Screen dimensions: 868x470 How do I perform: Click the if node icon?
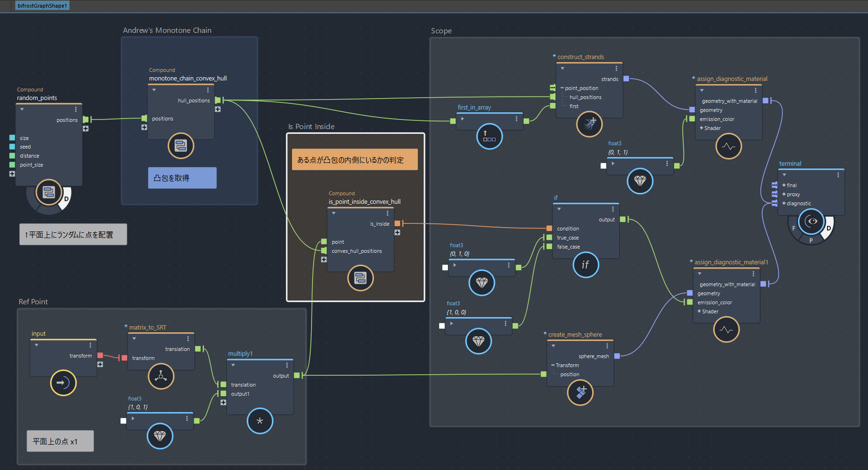click(x=585, y=265)
